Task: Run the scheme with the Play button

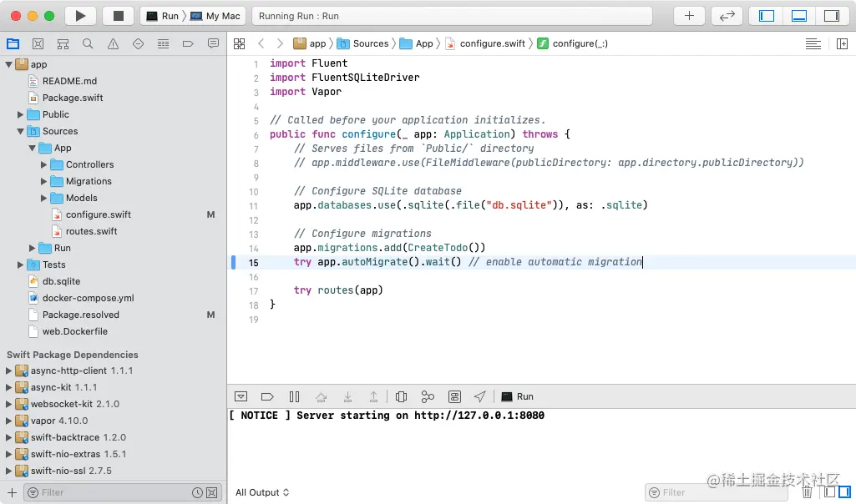Action: click(x=80, y=16)
